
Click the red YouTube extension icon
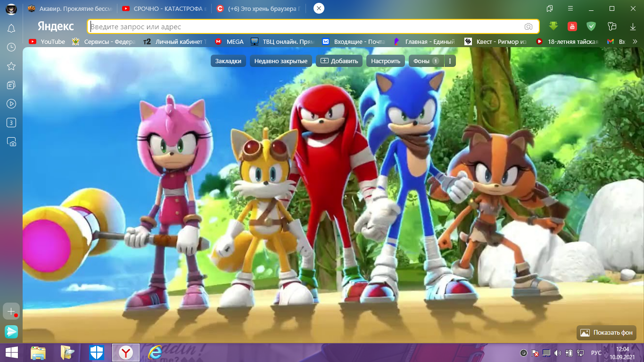[x=572, y=26]
